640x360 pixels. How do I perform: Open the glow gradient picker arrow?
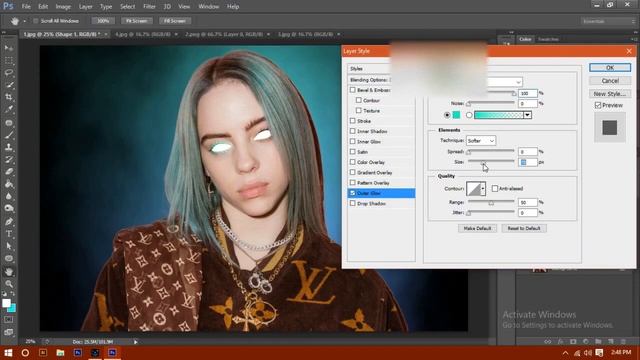(527, 115)
